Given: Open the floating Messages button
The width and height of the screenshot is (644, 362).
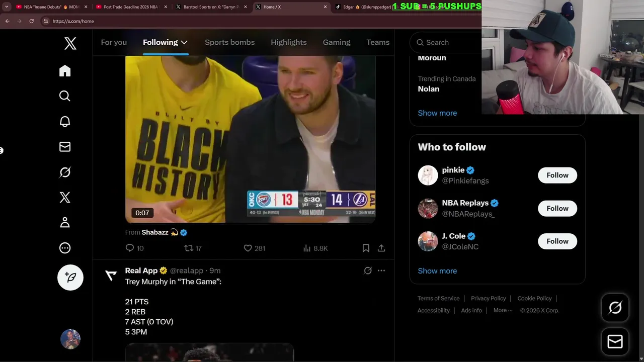Looking at the screenshot, I should tap(615, 341).
